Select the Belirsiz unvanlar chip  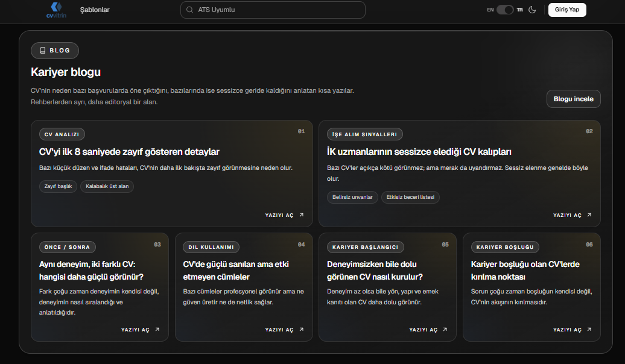[x=352, y=197]
